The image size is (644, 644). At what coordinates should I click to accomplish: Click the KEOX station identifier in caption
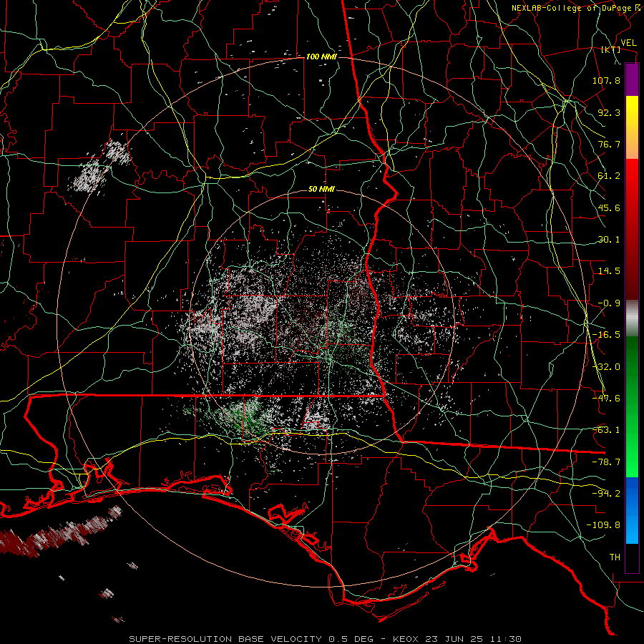tap(406, 639)
